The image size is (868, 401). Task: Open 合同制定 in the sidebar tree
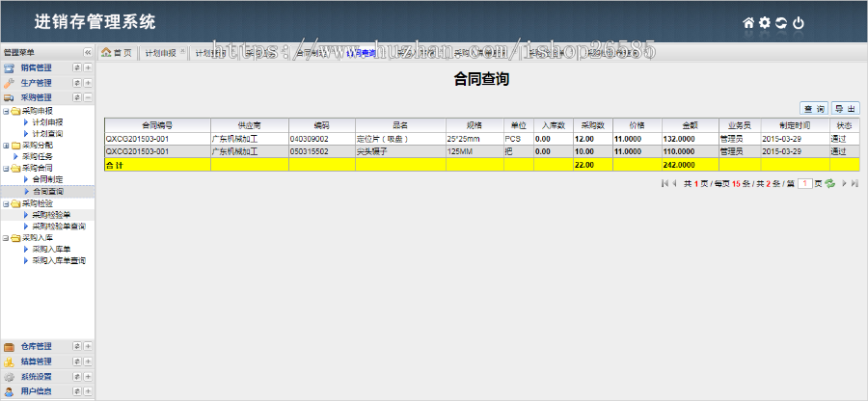tap(47, 179)
